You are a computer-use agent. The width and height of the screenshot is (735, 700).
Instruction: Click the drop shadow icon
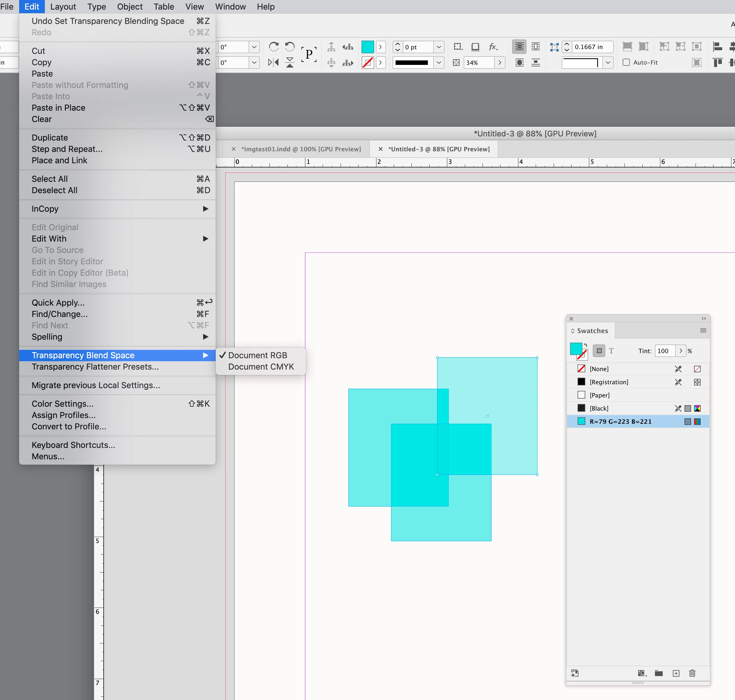tap(475, 47)
